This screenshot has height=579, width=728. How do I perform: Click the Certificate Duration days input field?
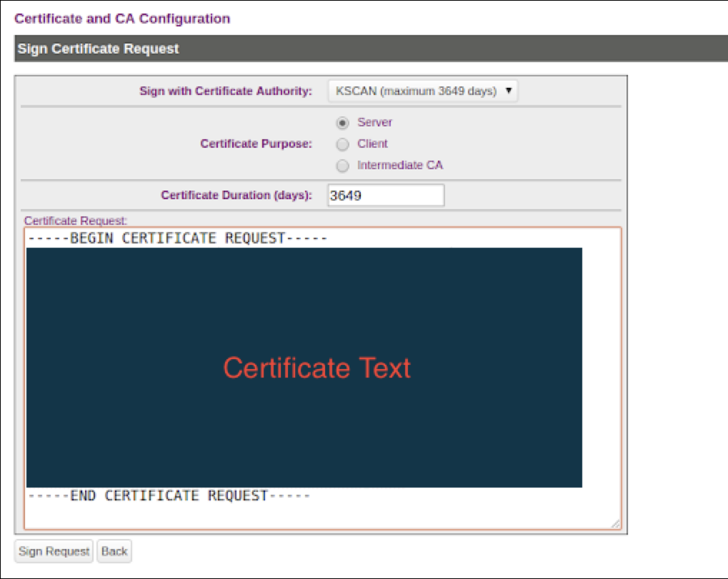pyautogui.click(x=386, y=195)
